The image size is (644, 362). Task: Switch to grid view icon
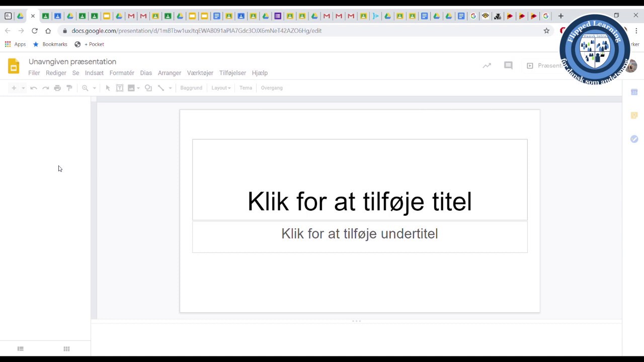(66, 349)
